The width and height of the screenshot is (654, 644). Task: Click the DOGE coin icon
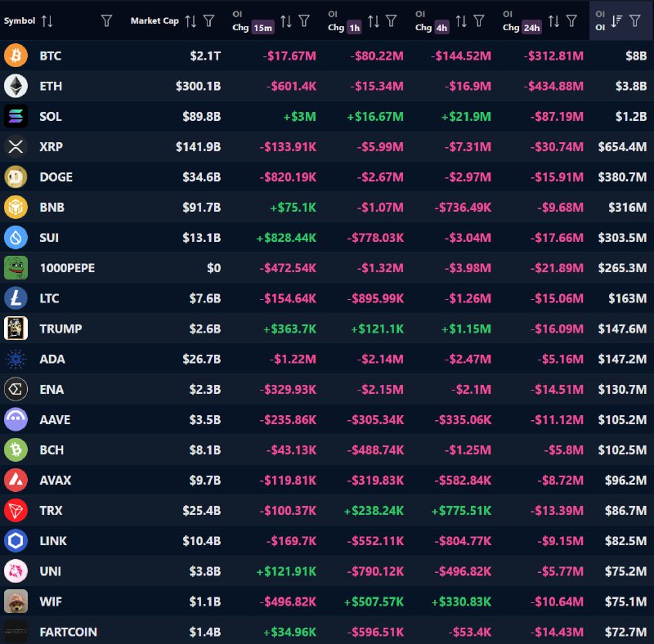tap(16, 177)
